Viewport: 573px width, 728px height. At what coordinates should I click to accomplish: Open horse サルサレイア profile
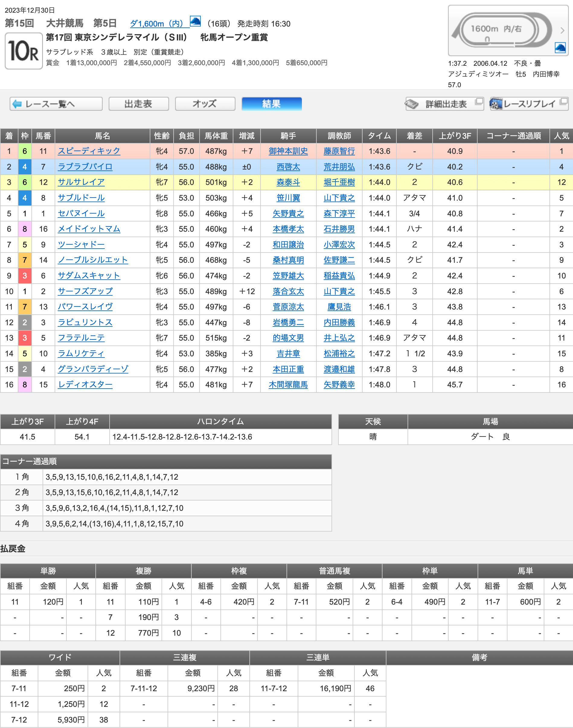[81, 182]
